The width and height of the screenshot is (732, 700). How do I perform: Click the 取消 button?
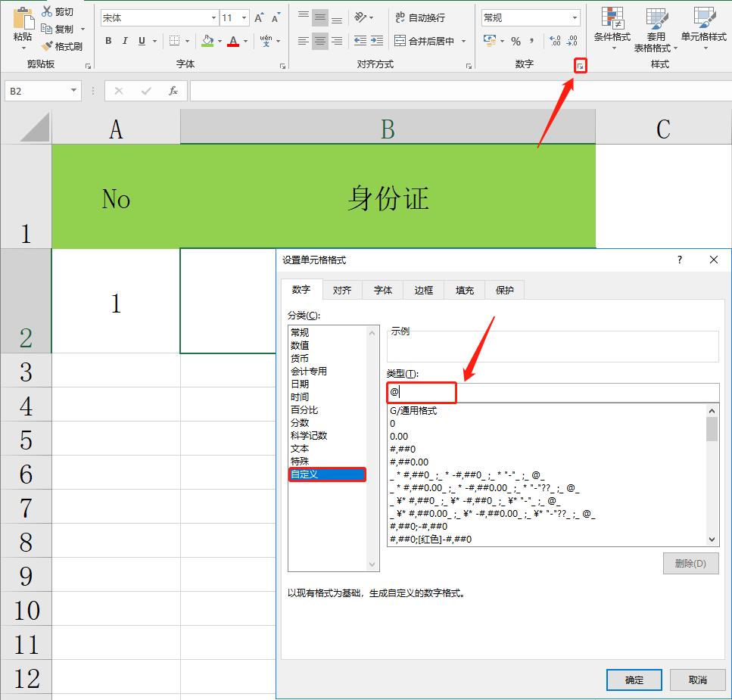coord(697,680)
